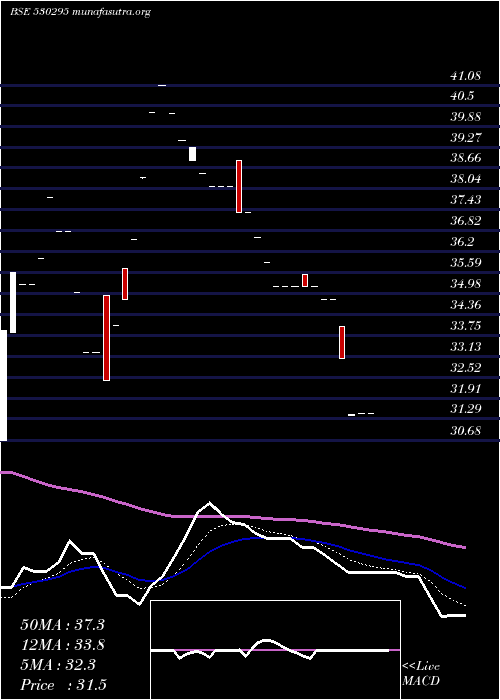500x700 pixels.
Task: Click the 35.59 price axis label
Action: [x=465, y=262]
